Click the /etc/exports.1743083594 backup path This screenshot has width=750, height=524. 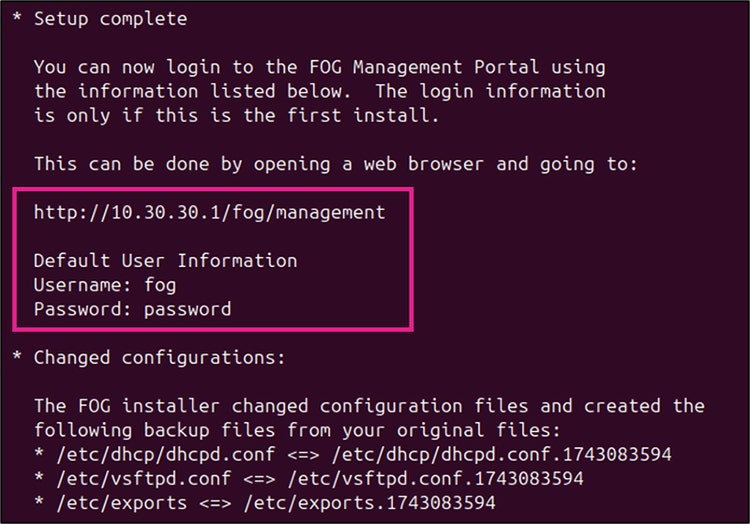pyautogui.click(x=370, y=503)
